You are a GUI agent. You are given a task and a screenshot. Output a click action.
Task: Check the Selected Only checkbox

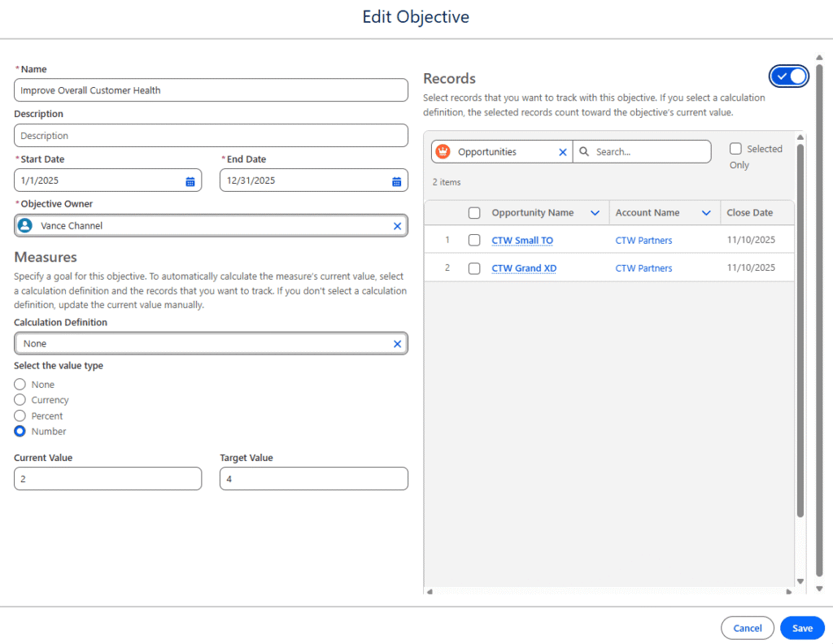coord(735,149)
